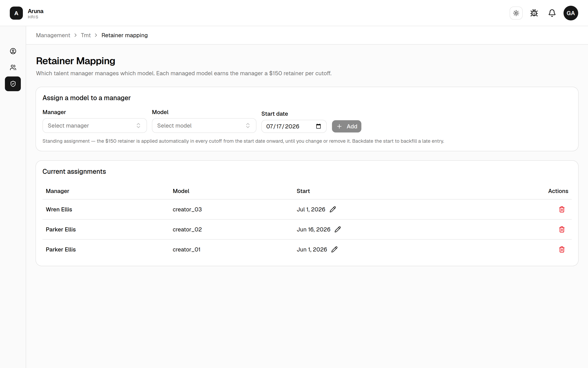Click the Start date input field
Viewport: 588px width, 368px height.
click(294, 126)
